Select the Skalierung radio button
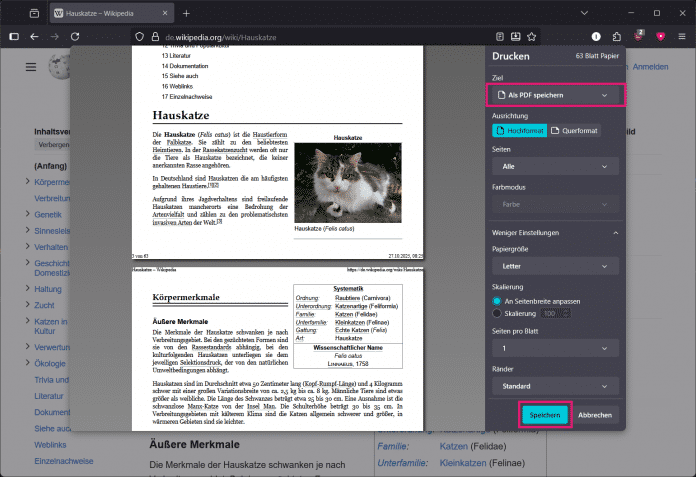The image size is (696, 477). [x=497, y=313]
